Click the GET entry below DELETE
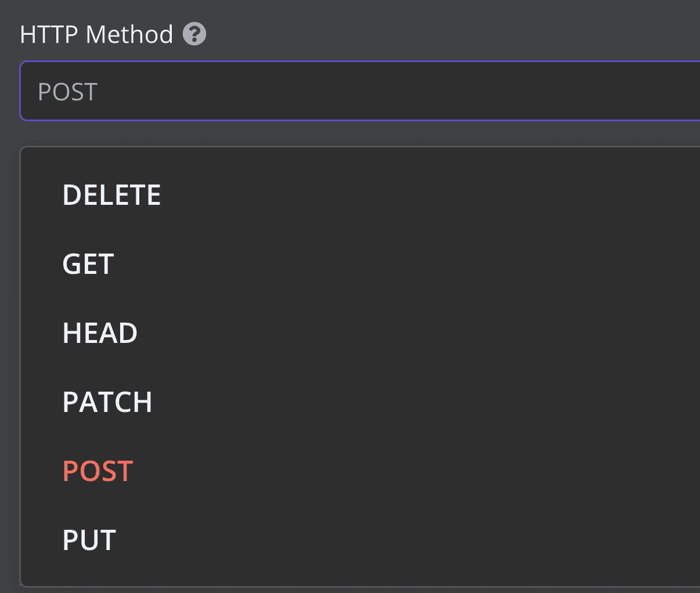The width and height of the screenshot is (700, 593). point(88,264)
